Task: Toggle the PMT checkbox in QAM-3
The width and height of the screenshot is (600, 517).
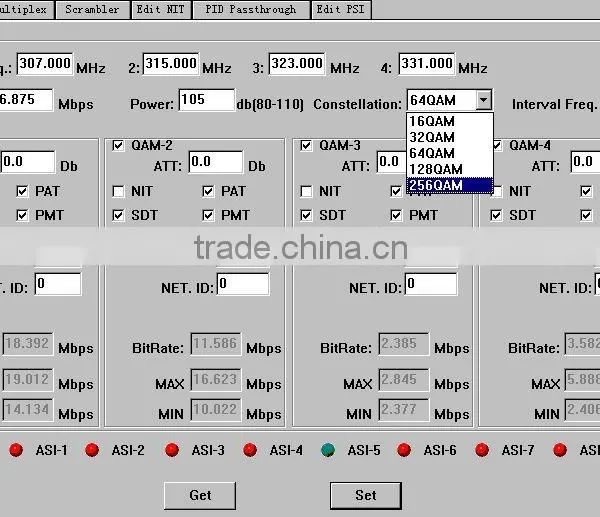Action: [x=396, y=215]
